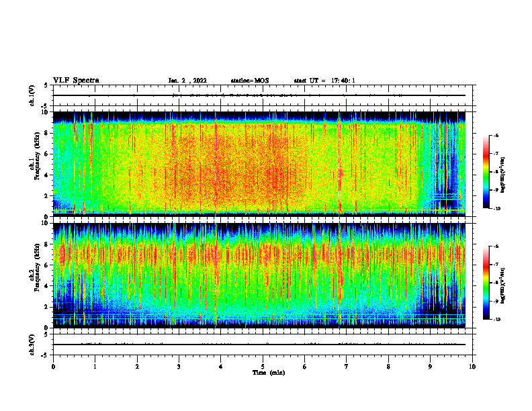Click the "VLF Spectra" plot title
532x411 pixels.
click(x=76, y=81)
